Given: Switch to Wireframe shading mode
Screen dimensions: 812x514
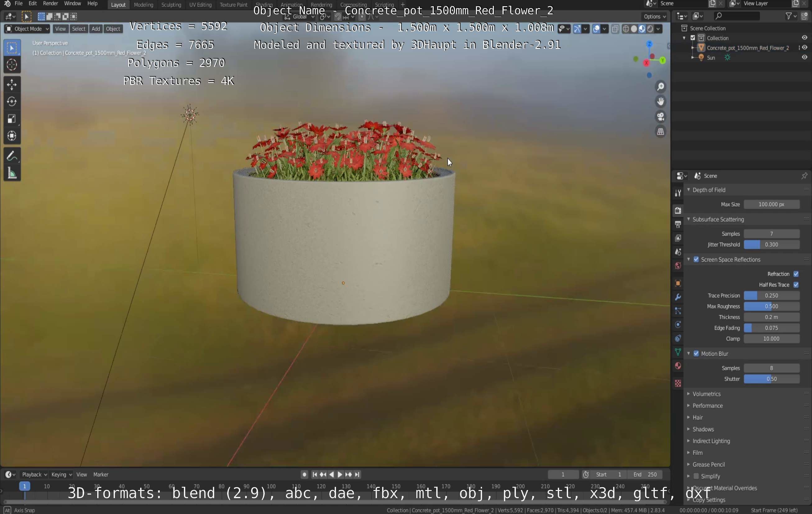Looking at the screenshot, I should click(626, 29).
